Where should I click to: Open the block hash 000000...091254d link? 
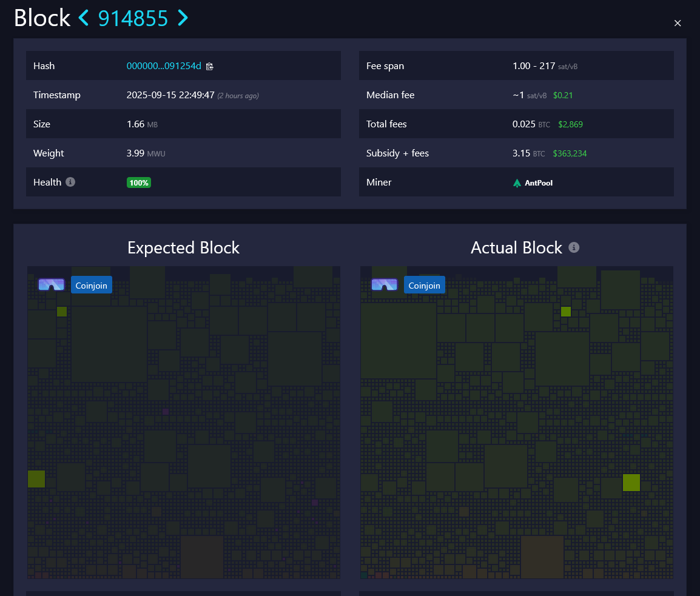click(163, 66)
